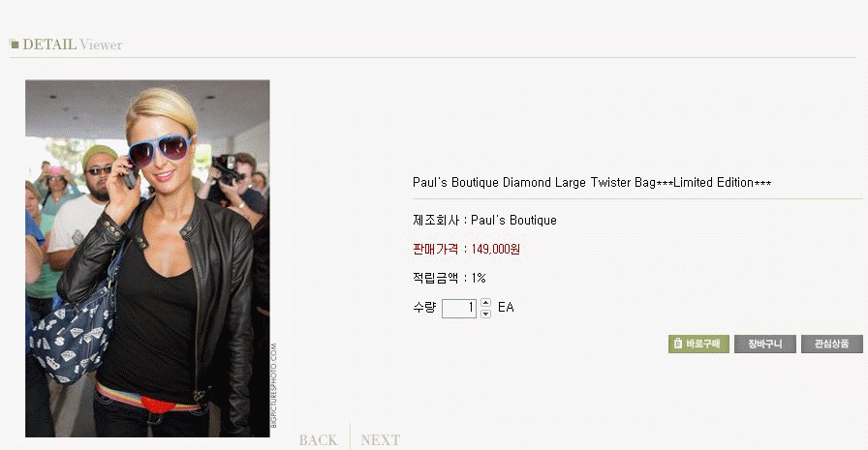The image size is (868, 450).
Task: Increase quantity with the up arrow
Action: (x=485, y=302)
